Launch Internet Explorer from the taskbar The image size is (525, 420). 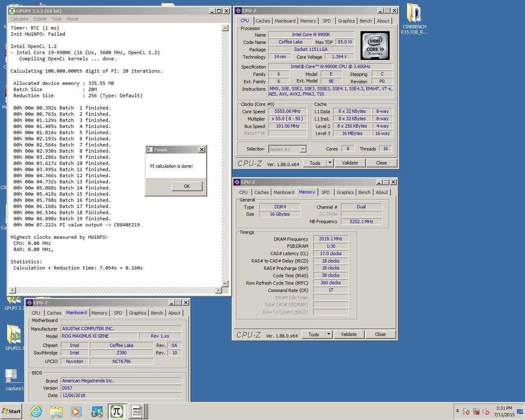click(x=36, y=411)
